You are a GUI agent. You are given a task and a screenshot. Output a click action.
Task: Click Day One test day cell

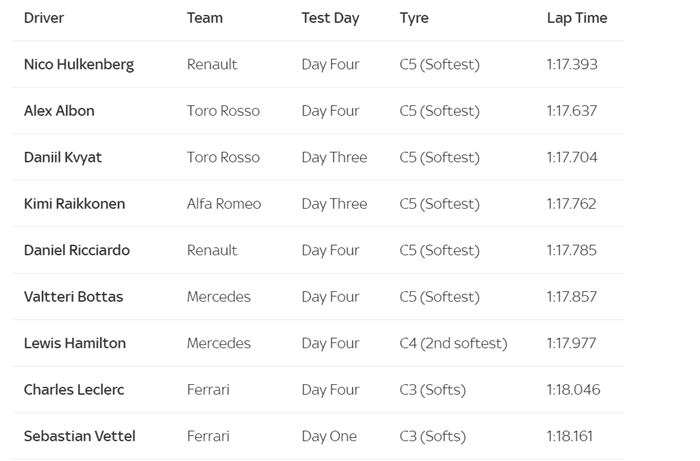coord(329,436)
